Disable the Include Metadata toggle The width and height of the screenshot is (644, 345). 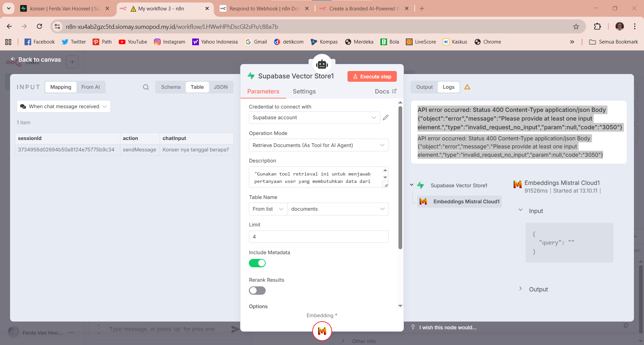[257, 263]
